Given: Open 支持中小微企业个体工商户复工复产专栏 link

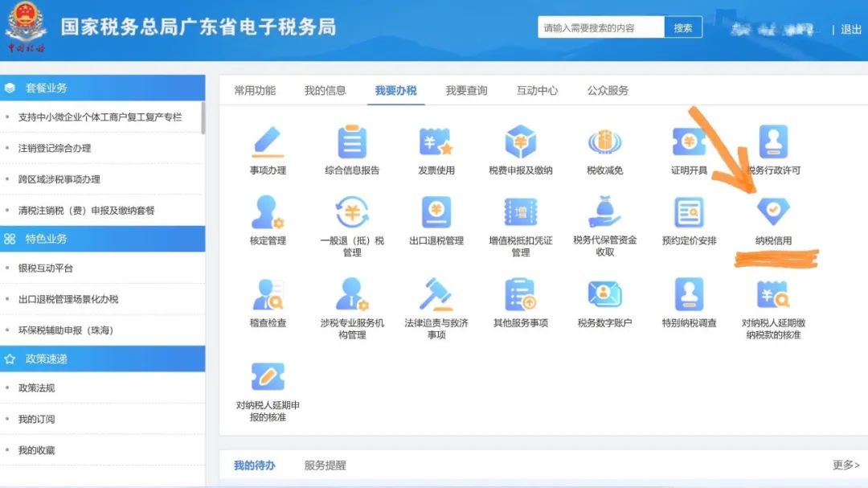Looking at the screenshot, I should pos(100,117).
